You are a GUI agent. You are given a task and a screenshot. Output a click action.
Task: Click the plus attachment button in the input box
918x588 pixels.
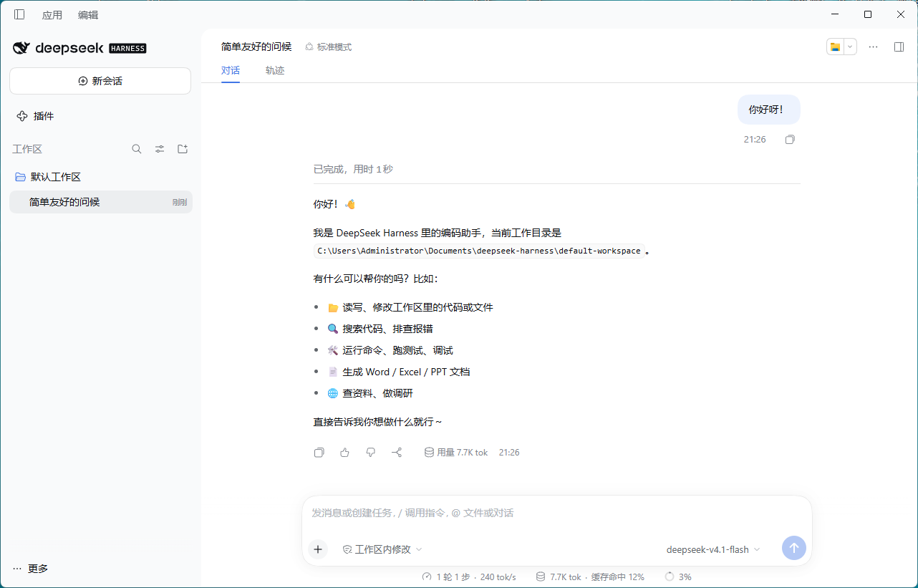(318, 549)
